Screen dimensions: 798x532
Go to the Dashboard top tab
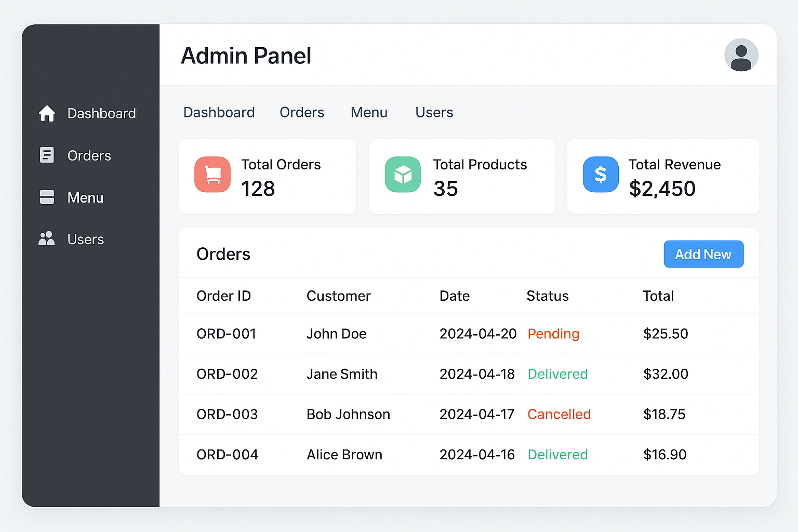(219, 112)
